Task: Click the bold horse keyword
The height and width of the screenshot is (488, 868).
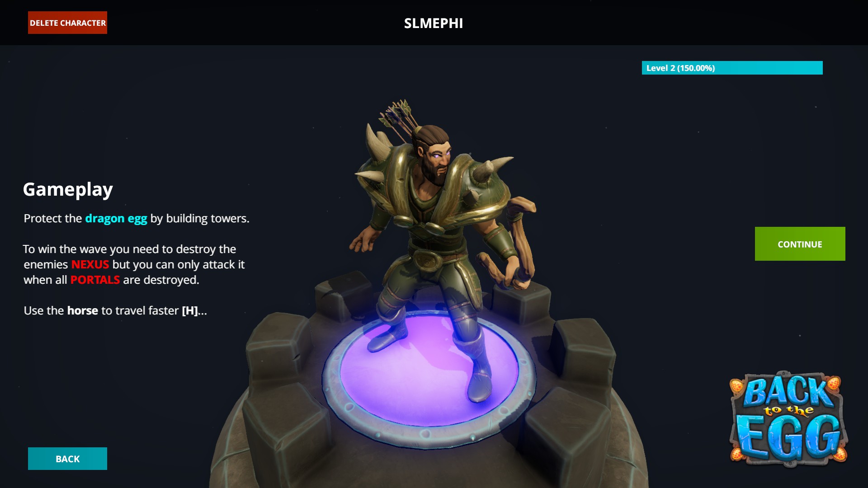Action: (82, 310)
